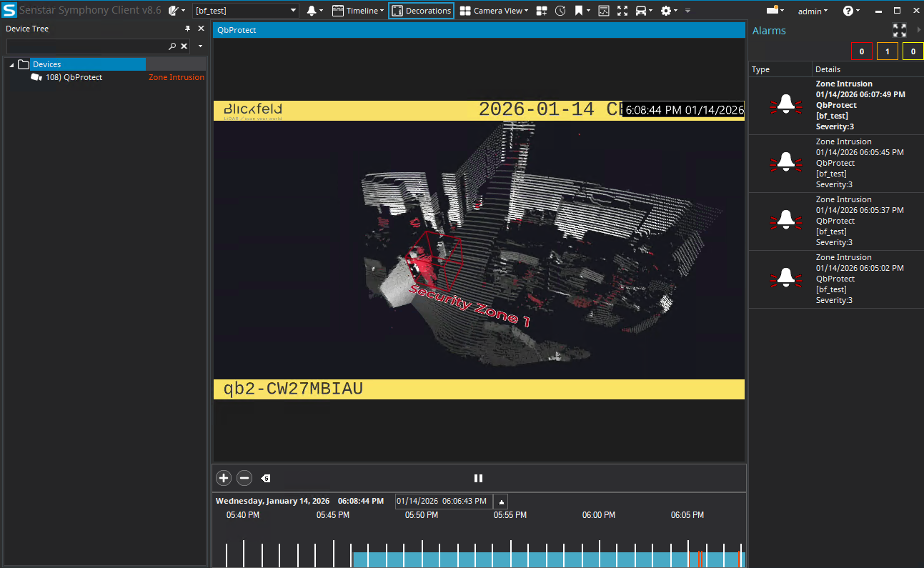Click the orange alarm marker on timeline
This screenshot has height=568, width=924.
[700, 559]
